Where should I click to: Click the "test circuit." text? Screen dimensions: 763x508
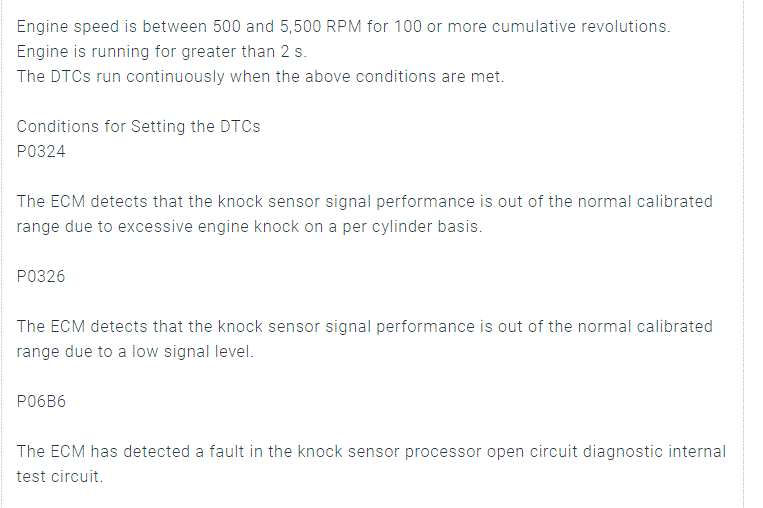tap(59, 477)
